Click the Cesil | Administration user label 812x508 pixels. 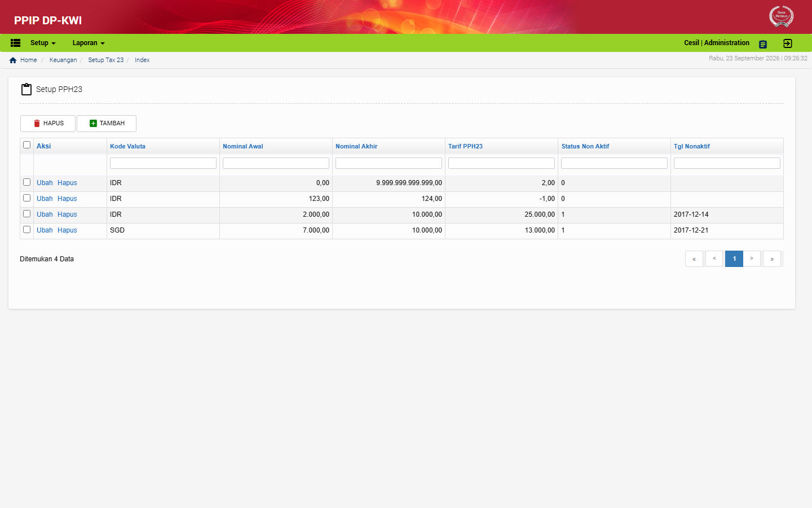click(x=717, y=43)
